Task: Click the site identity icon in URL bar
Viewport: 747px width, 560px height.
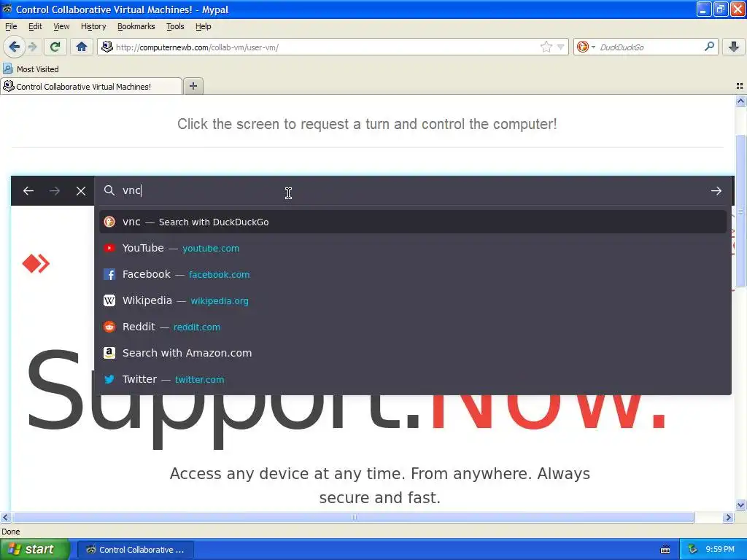Action: point(107,47)
